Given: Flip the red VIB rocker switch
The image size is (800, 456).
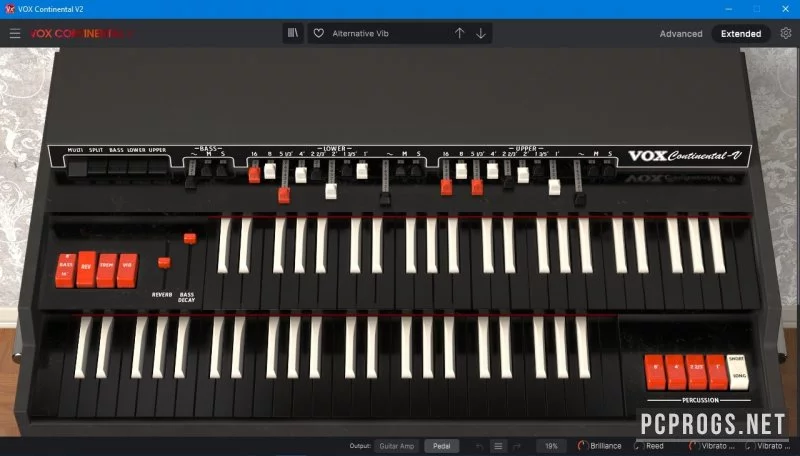Looking at the screenshot, I should coord(127,270).
